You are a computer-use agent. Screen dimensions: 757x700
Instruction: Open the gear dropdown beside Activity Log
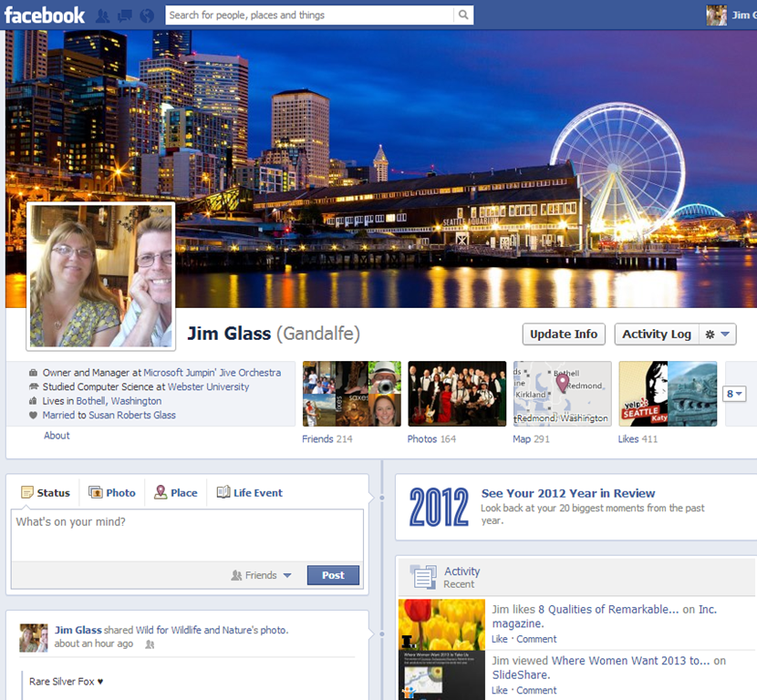click(717, 335)
